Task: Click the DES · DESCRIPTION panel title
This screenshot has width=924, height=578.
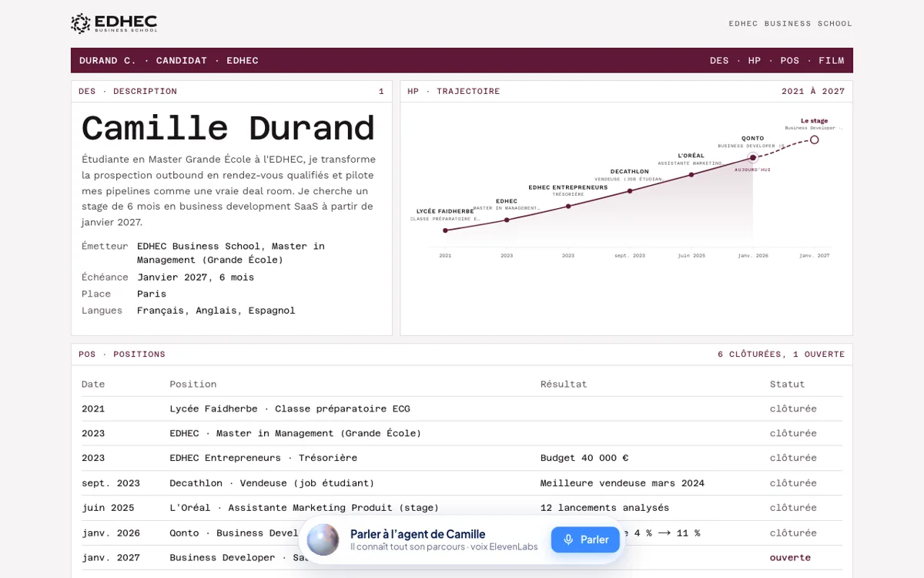Action: tap(128, 91)
